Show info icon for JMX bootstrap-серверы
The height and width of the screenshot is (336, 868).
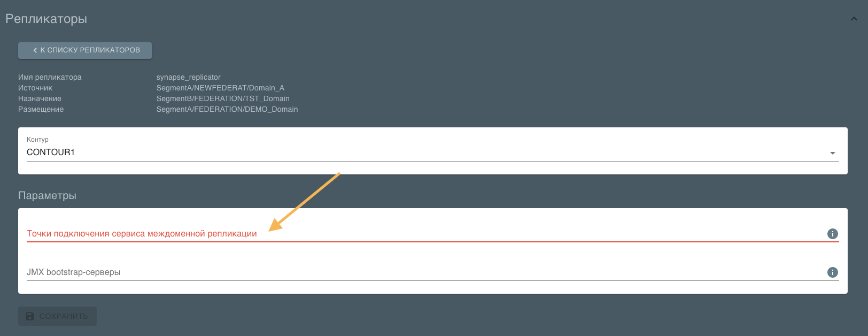[x=832, y=272]
